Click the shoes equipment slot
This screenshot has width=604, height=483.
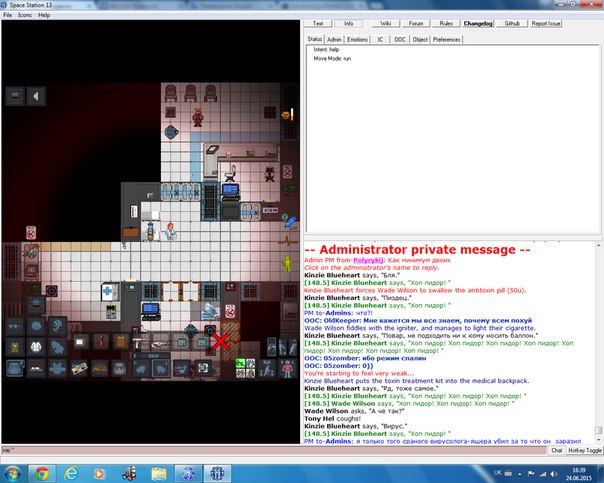(37, 368)
